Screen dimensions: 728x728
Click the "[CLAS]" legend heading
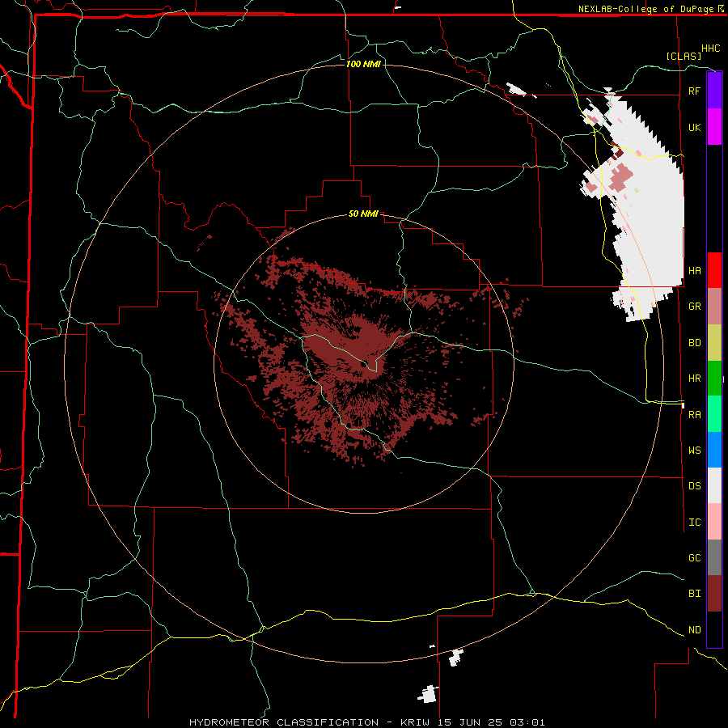pyautogui.click(x=684, y=56)
